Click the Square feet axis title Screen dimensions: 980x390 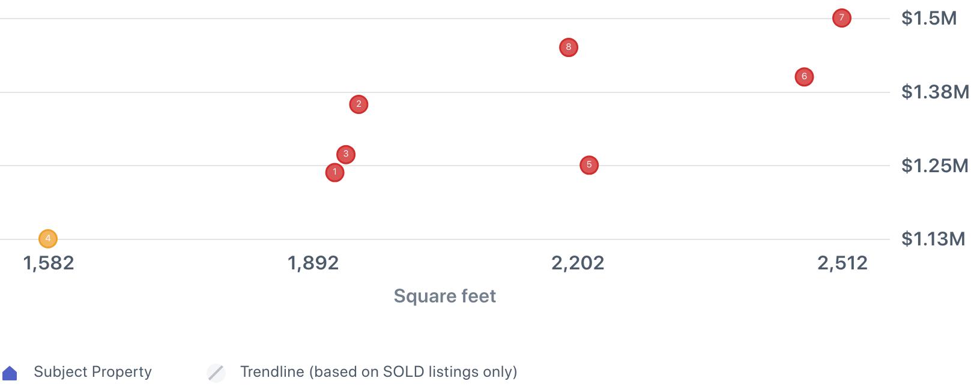pyautogui.click(x=445, y=296)
